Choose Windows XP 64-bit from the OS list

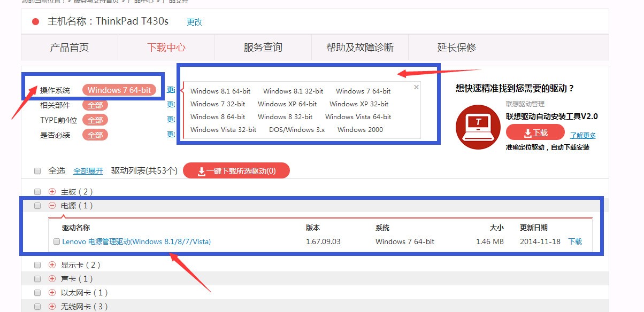click(287, 104)
